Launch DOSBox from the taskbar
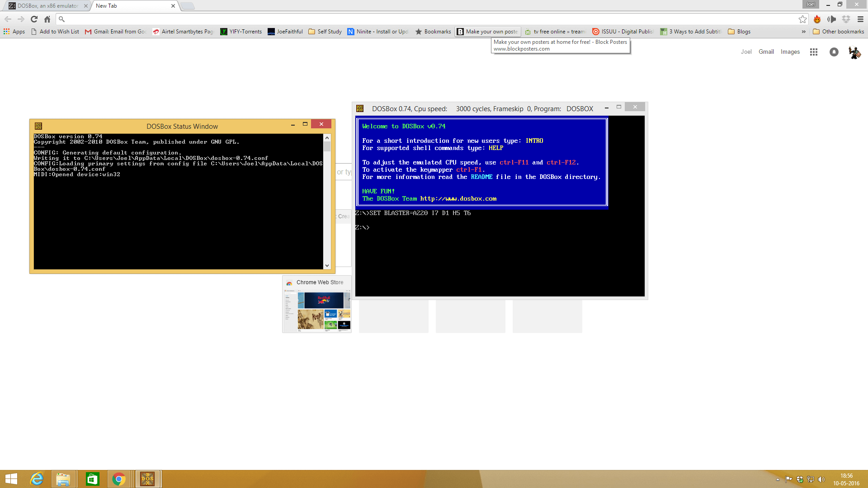 (147, 479)
